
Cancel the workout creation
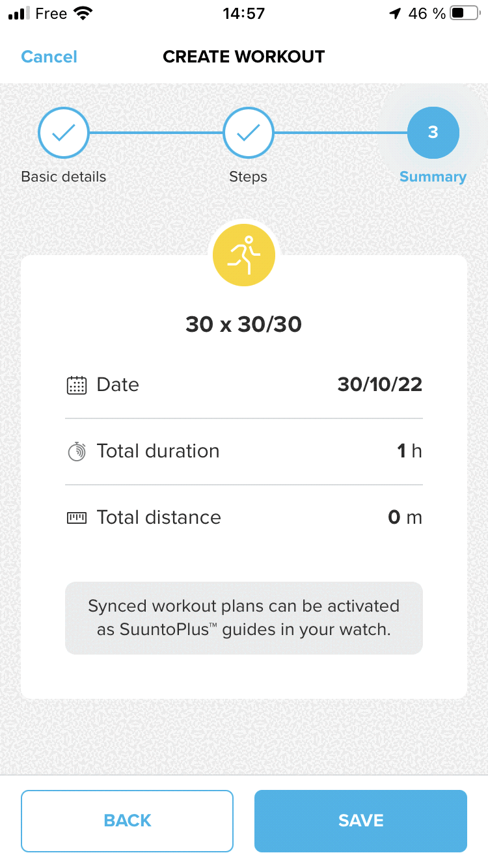coord(49,57)
